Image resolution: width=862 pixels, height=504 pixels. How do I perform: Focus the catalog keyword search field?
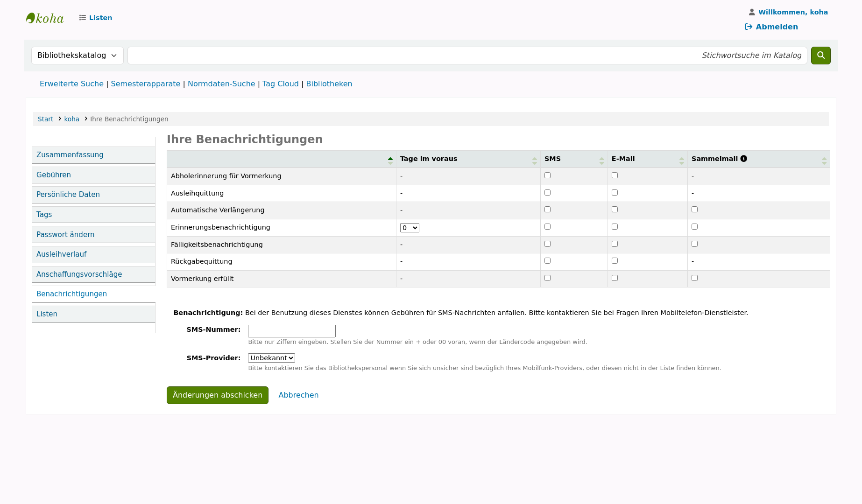tap(467, 56)
